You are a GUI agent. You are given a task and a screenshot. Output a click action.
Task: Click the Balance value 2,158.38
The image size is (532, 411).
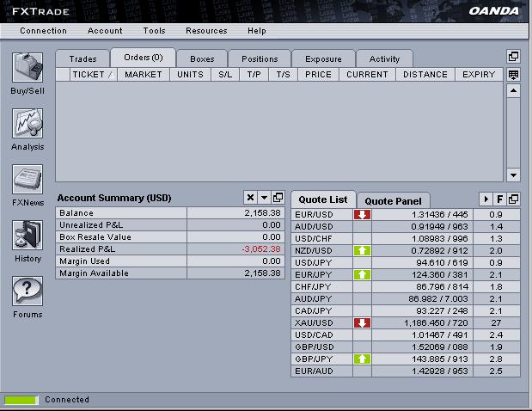tap(262, 213)
